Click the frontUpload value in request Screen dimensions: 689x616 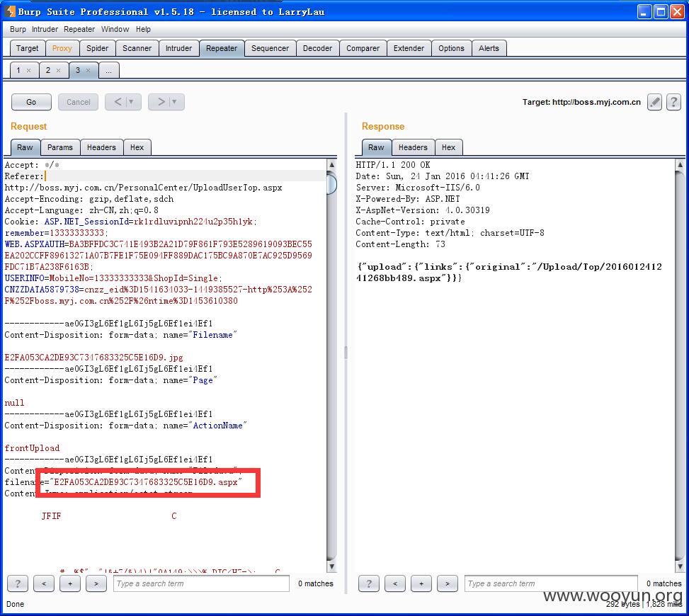click(x=32, y=448)
